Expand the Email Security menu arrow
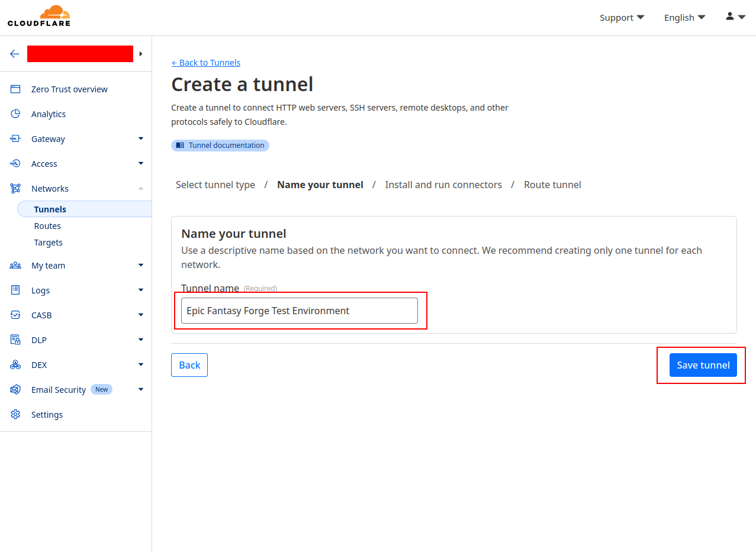Screen dimensions: 756x552 tap(141, 389)
